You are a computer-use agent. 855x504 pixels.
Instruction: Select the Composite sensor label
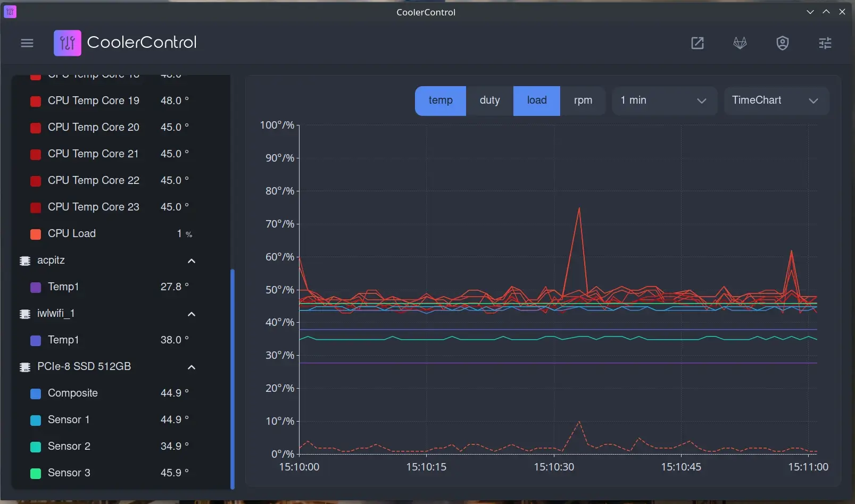click(x=73, y=393)
